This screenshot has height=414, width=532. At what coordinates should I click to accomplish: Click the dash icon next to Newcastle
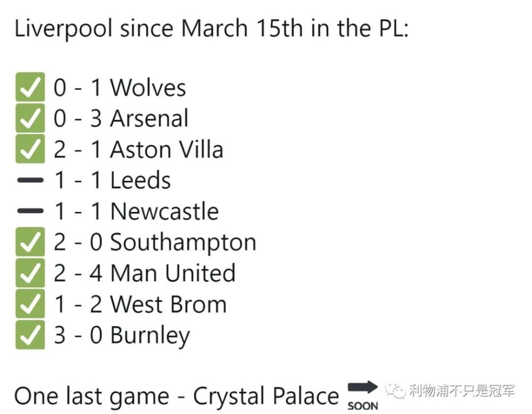(x=30, y=211)
